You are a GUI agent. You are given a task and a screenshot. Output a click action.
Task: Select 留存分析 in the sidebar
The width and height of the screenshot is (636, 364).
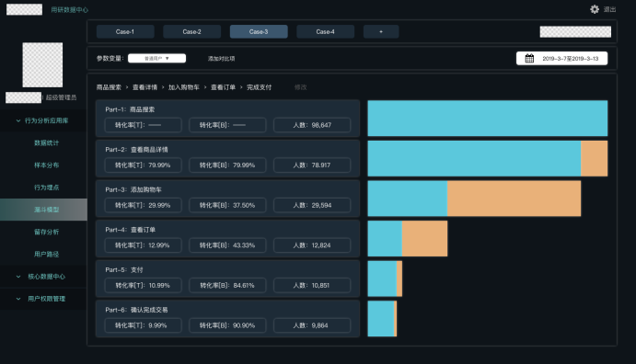point(46,232)
